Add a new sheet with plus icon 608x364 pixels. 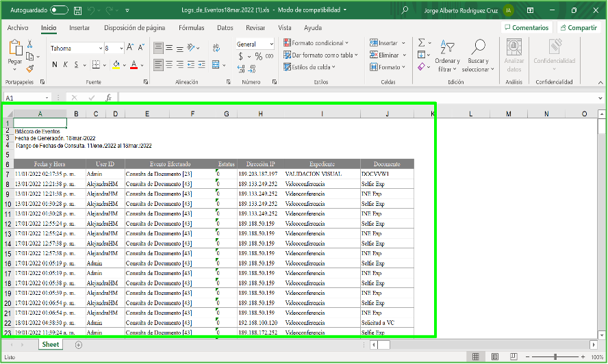(x=78, y=345)
